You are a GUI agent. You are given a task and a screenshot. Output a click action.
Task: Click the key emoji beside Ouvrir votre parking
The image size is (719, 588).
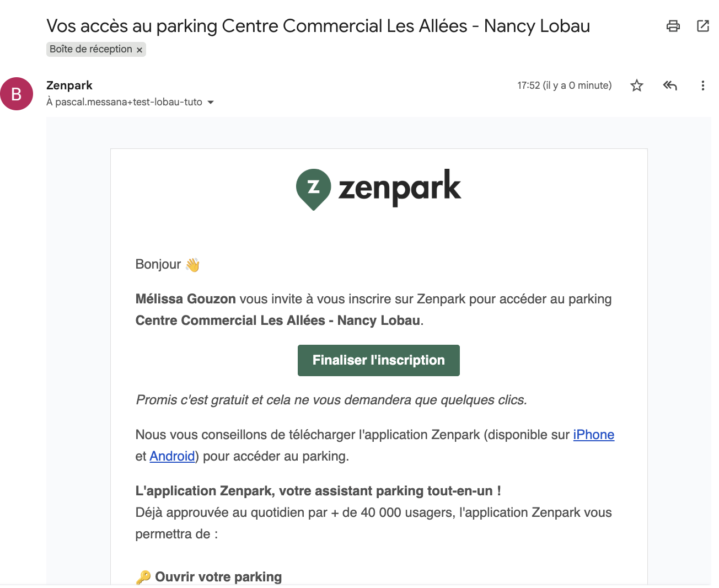click(143, 577)
